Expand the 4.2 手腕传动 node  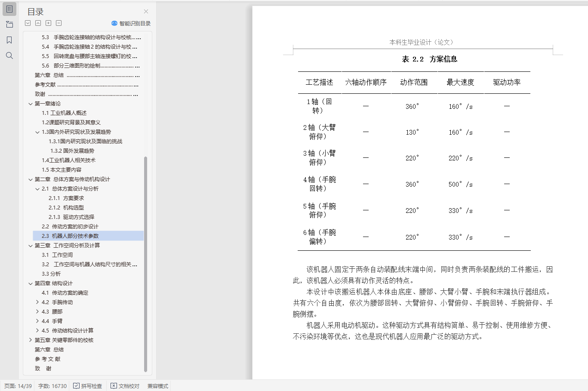click(37, 302)
